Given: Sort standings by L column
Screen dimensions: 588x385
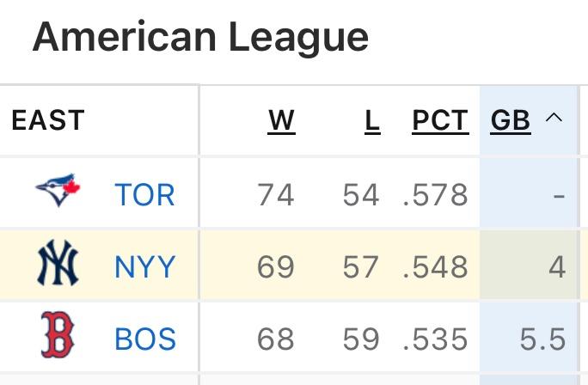Looking at the screenshot, I should pos(371,121).
